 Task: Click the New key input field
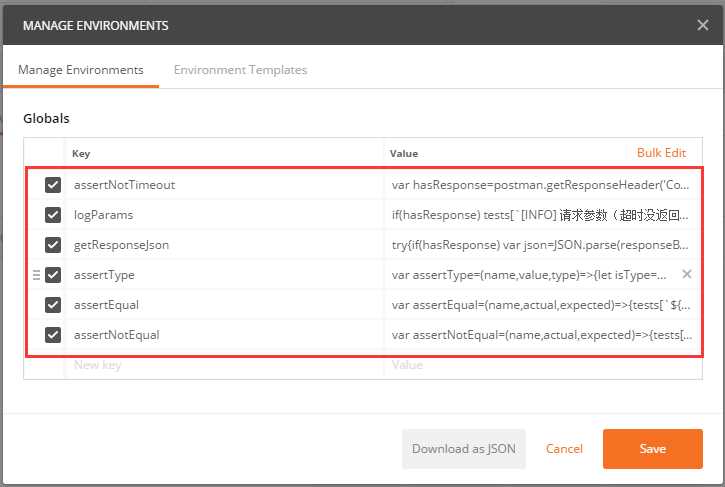point(224,365)
